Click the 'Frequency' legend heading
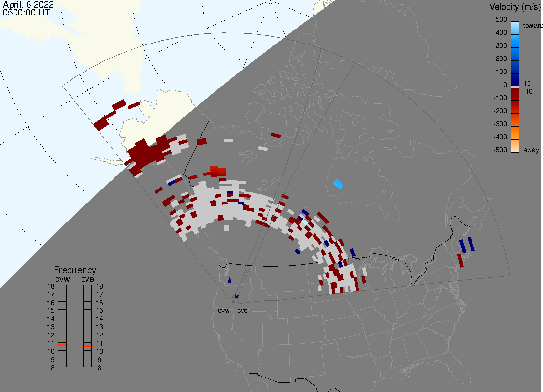Image resolution: width=543 pixels, height=392 pixels. pyautogui.click(x=75, y=270)
